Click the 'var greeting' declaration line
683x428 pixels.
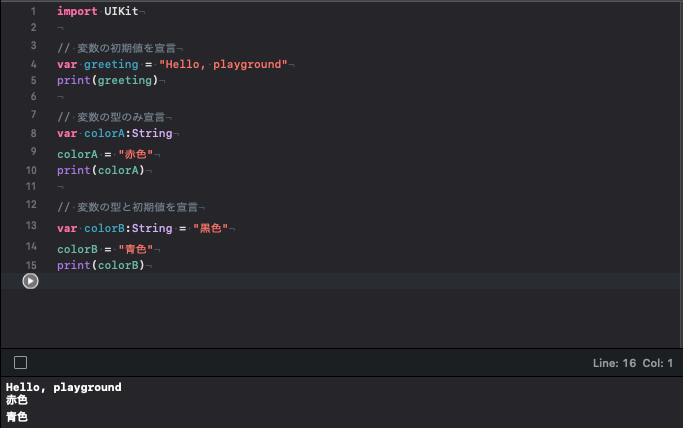point(172,64)
